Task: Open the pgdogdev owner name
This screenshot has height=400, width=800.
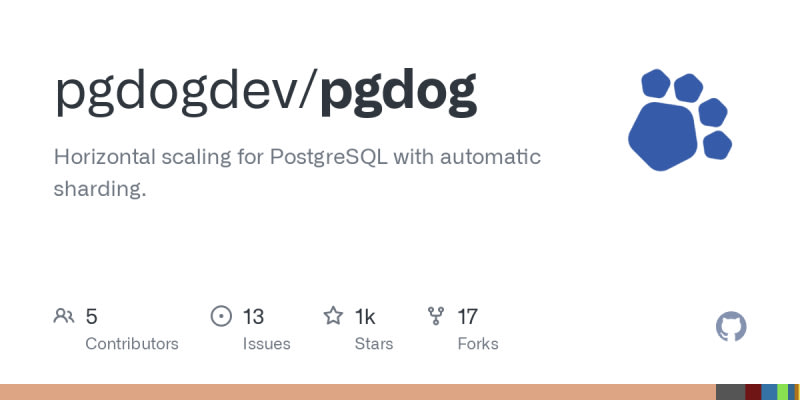Action: [x=184, y=91]
